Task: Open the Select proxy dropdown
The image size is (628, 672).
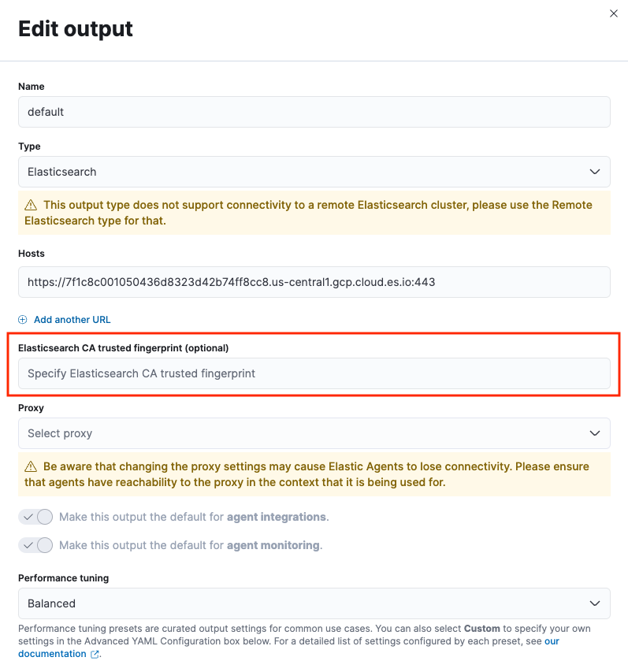Action: tap(315, 433)
